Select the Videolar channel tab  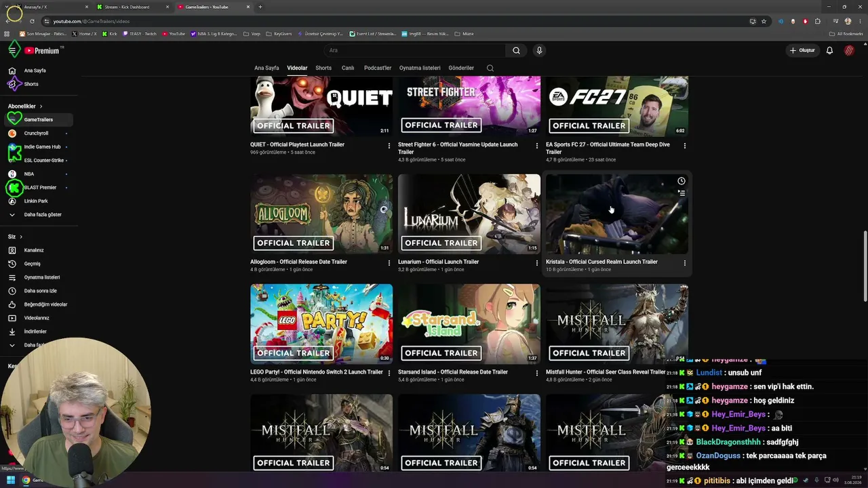click(297, 68)
